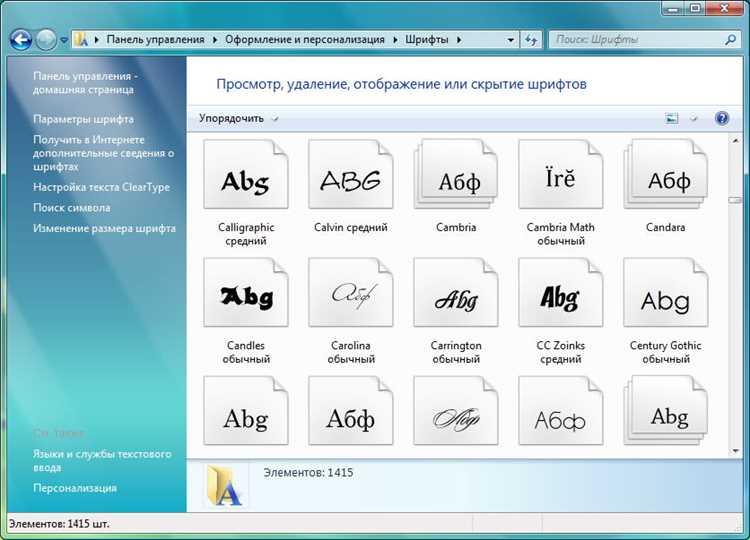Image resolution: width=750 pixels, height=540 pixels.
Task: Select the Cambria Math обычный font thumbnail
Action: (x=561, y=174)
